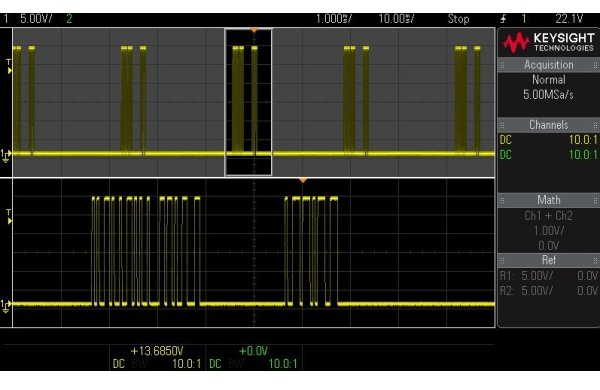Click the R1 reference row
600x390 pixels.
(x=548, y=276)
